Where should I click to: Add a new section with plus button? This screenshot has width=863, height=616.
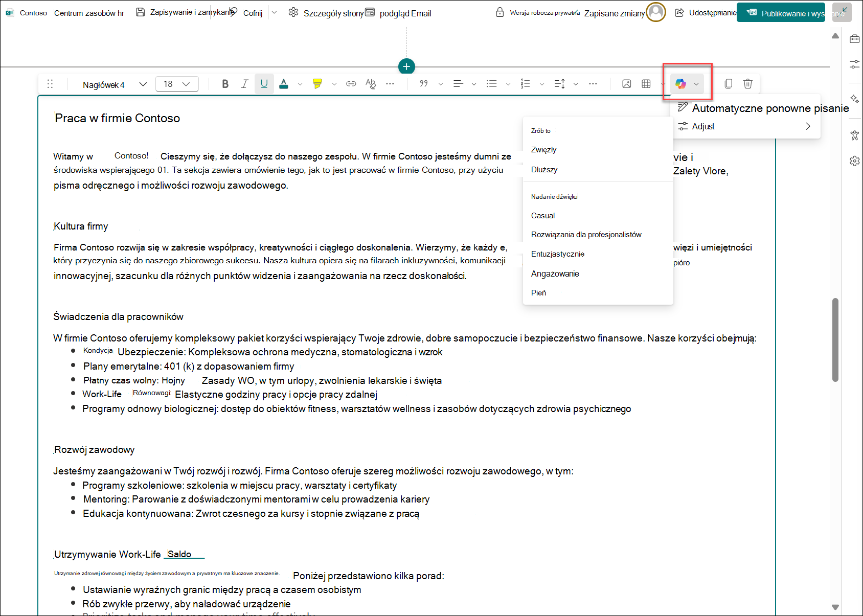pyautogui.click(x=406, y=66)
